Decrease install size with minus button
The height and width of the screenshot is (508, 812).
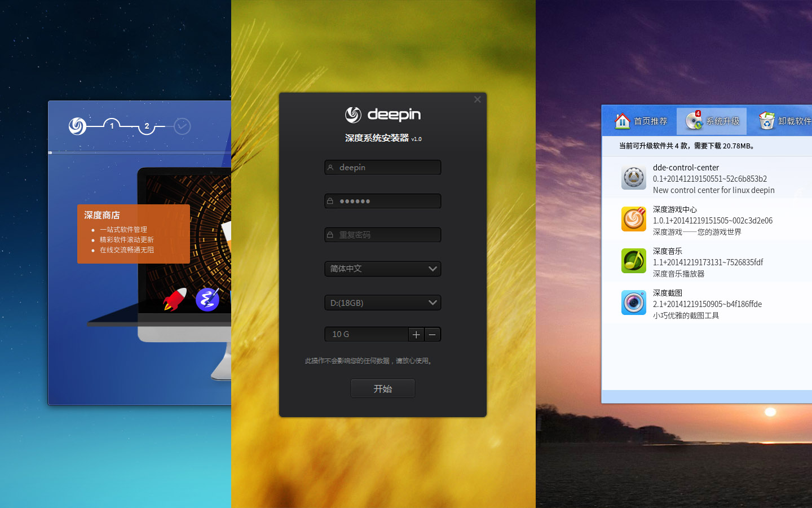click(433, 334)
